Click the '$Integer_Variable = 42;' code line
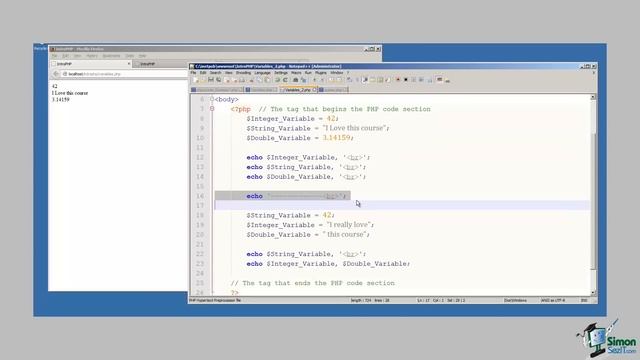The height and width of the screenshot is (360, 640). point(292,118)
